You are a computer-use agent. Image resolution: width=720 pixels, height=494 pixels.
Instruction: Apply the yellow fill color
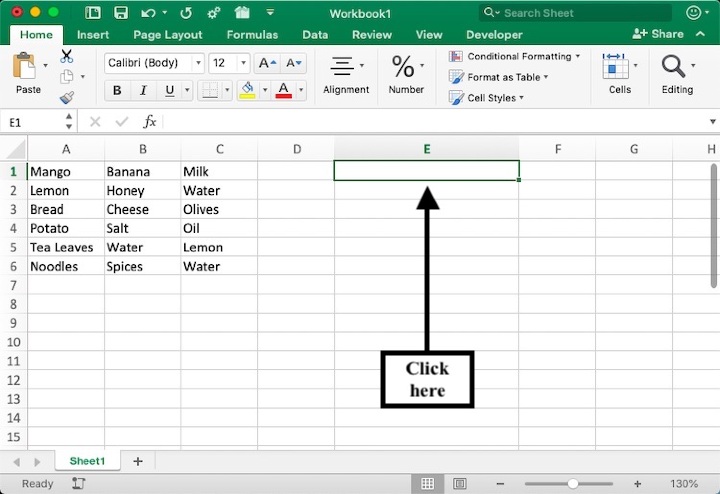click(x=248, y=90)
